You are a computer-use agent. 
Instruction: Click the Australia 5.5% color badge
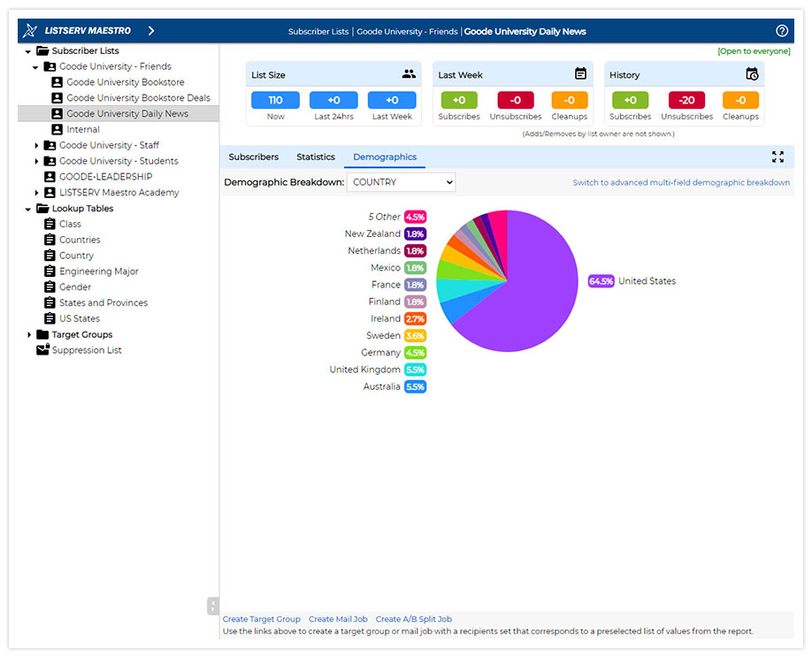[415, 386]
